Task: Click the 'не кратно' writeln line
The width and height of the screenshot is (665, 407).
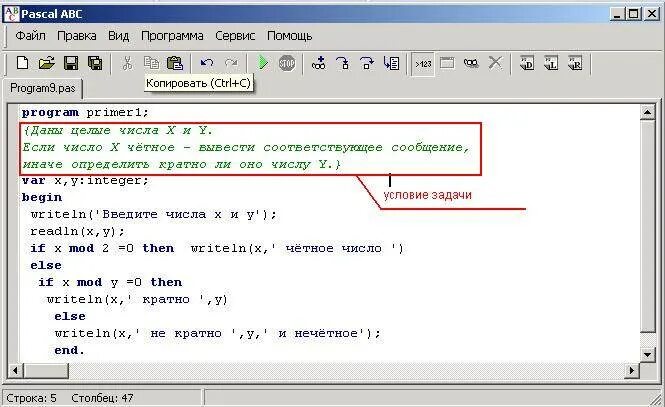Action: point(218,333)
